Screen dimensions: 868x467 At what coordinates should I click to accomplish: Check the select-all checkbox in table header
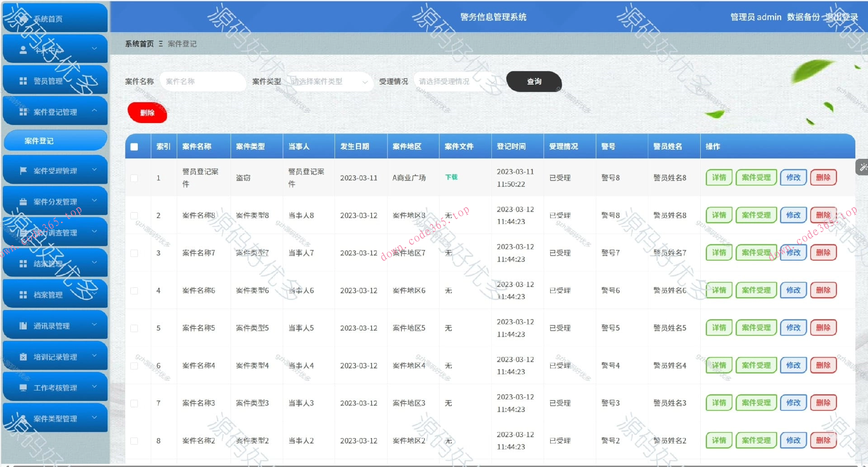(x=133, y=146)
